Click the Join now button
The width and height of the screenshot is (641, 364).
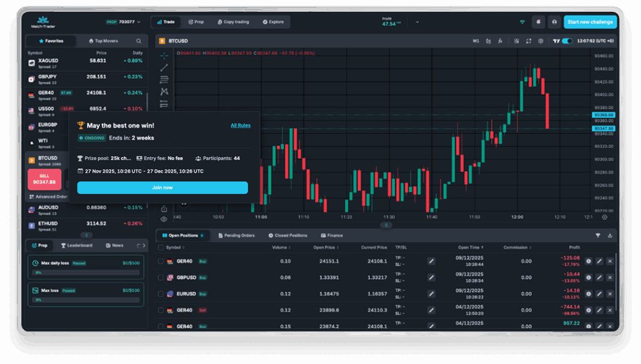tap(162, 188)
